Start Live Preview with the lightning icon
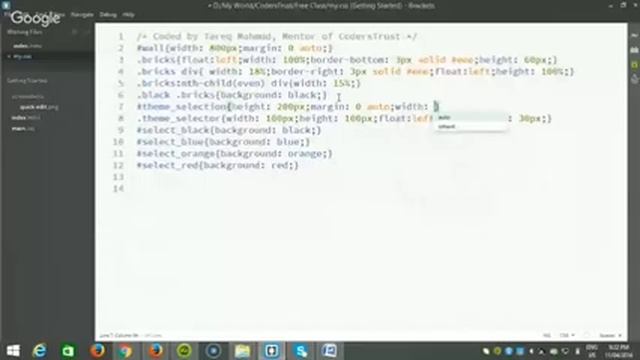The height and width of the screenshot is (360, 640). pyautogui.click(x=634, y=36)
